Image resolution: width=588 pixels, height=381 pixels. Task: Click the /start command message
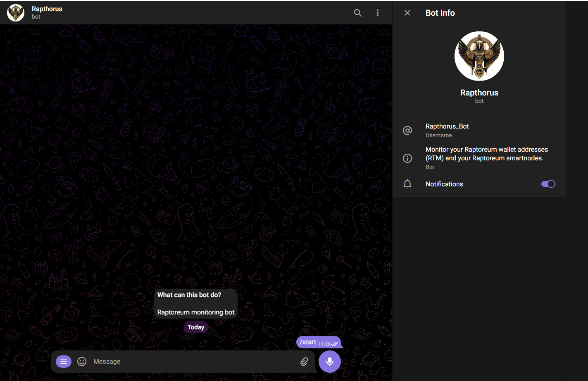(x=319, y=343)
